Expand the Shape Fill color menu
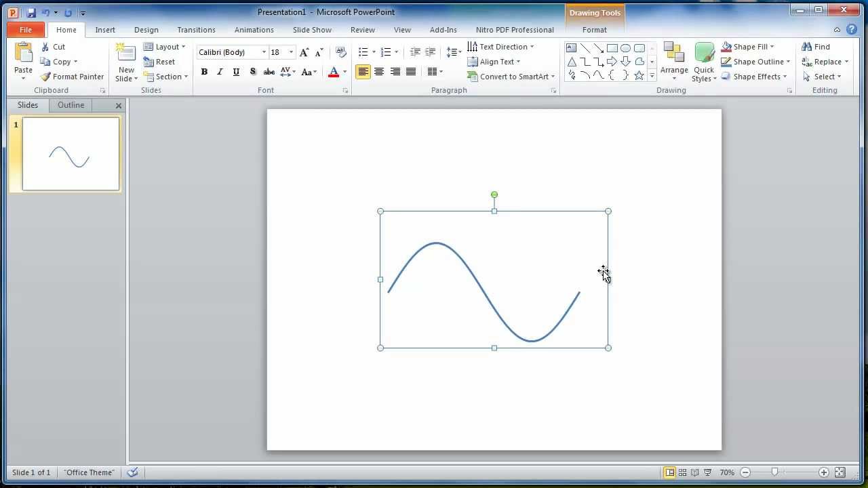Image resolution: width=868 pixels, height=488 pixels. [772, 46]
